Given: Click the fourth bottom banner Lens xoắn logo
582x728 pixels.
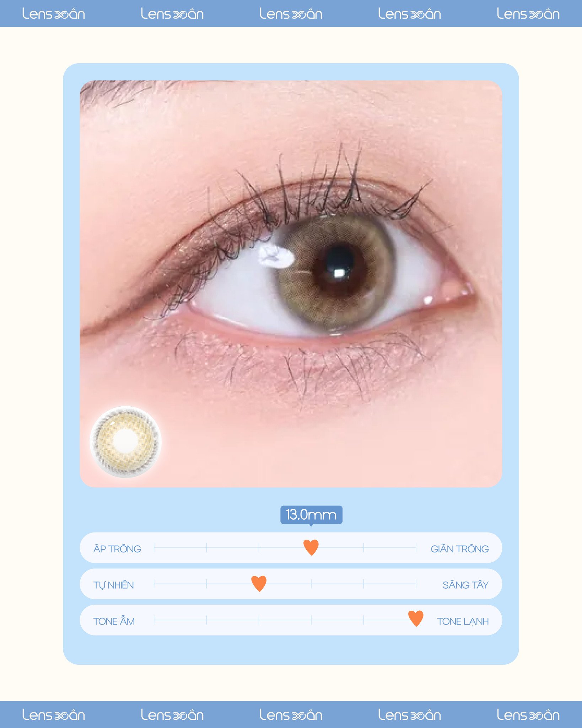Looking at the screenshot, I should tap(409, 715).
